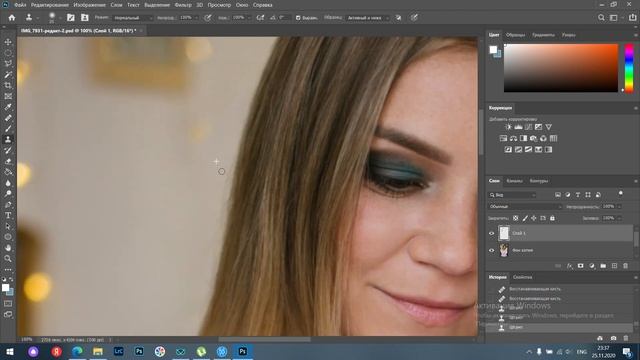Select the Crop tool

coord(8,85)
